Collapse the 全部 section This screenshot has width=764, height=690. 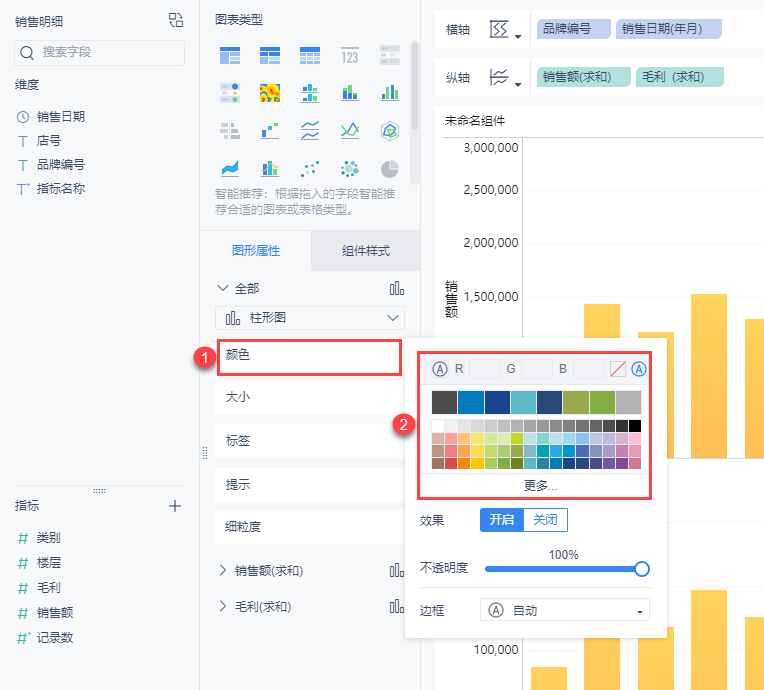pyautogui.click(x=222, y=288)
